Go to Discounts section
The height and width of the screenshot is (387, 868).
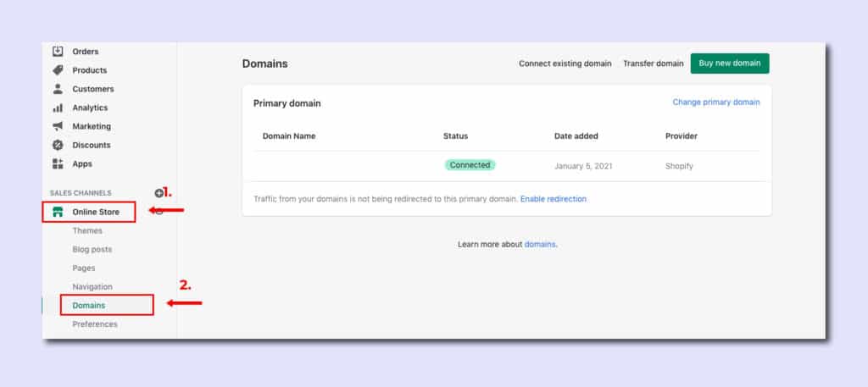tap(92, 145)
